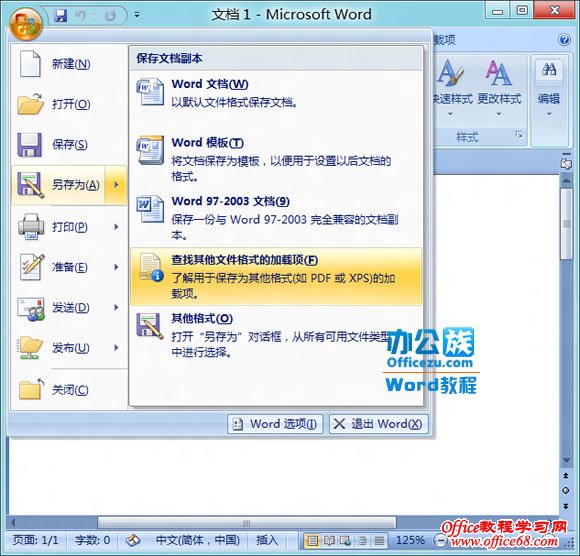This screenshot has height=556, width=580.
Task: Click the open folder icon for 打开
Action: 30,104
